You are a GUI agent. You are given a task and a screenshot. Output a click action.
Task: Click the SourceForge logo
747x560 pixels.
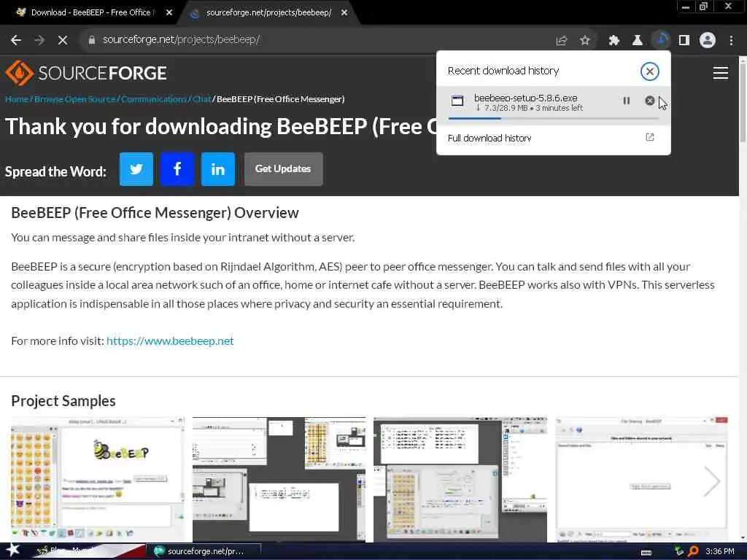86,73
